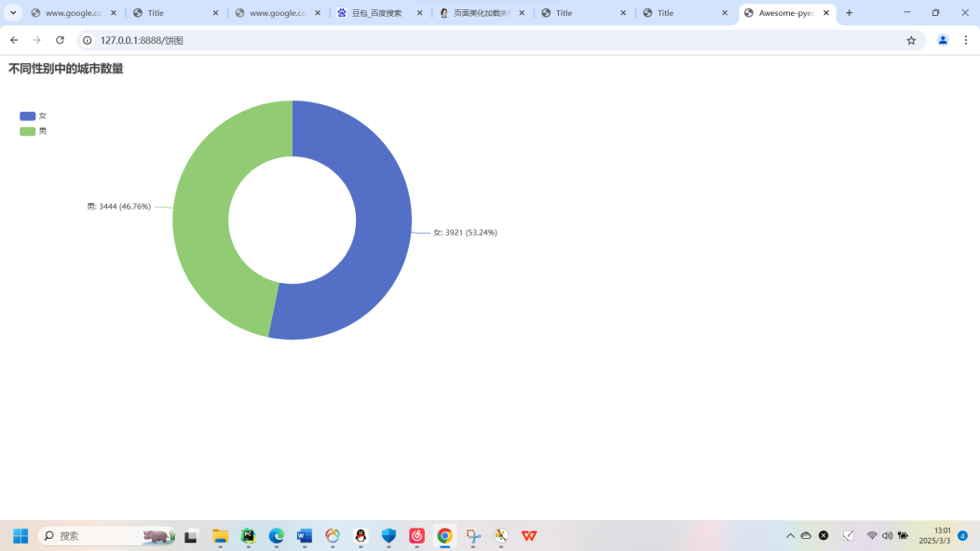
Task: Go forward to the next page
Action: 37,40
